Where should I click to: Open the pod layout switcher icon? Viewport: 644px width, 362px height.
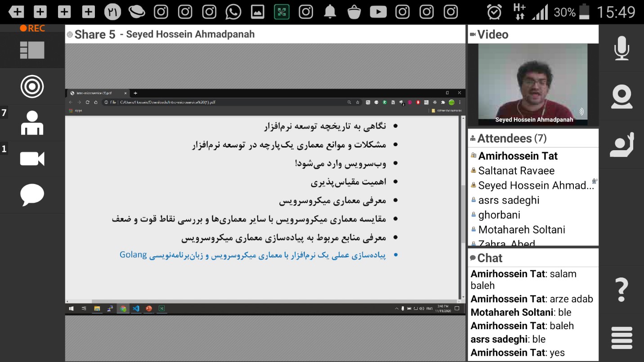coord(32,50)
